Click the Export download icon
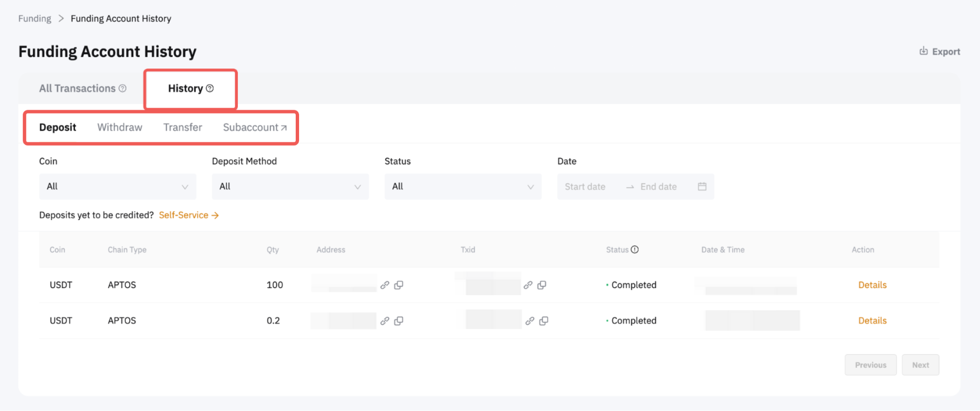This screenshot has width=980, height=411. tap(923, 51)
